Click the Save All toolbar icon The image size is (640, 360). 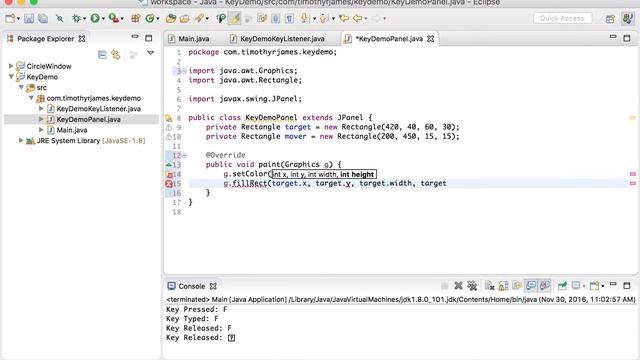[x=43, y=18]
